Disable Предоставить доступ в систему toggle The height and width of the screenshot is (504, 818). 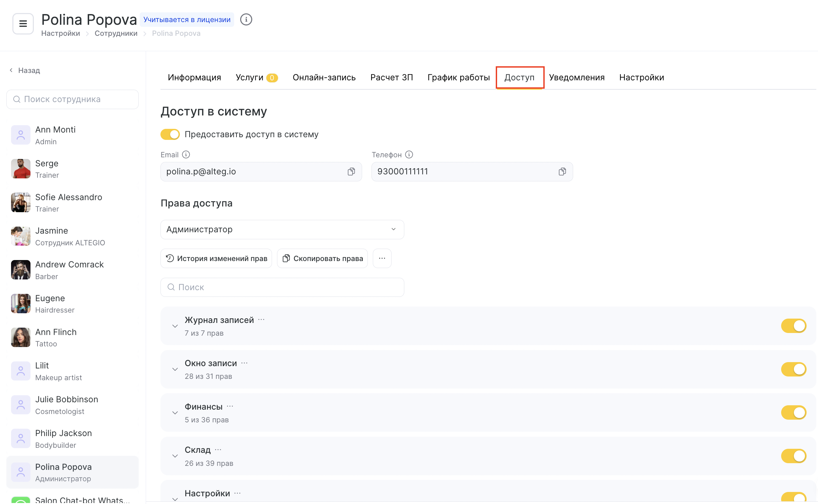170,135
